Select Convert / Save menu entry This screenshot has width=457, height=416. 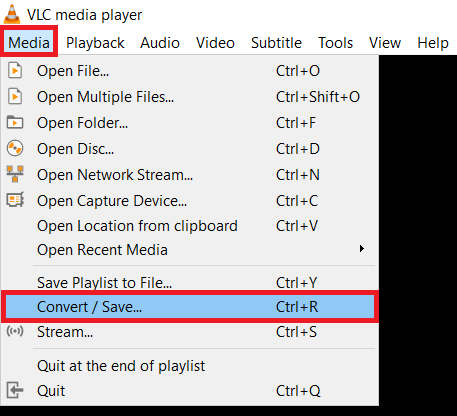click(x=189, y=307)
